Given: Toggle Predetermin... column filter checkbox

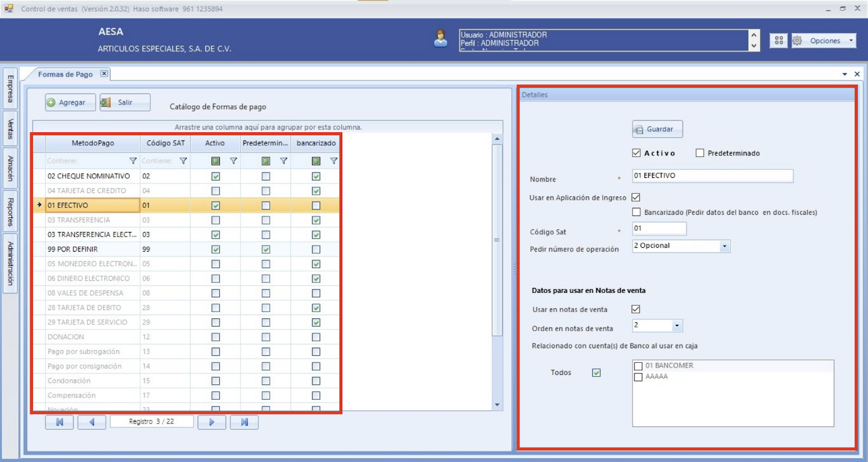Looking at the screenshot, I should (266, 161).
